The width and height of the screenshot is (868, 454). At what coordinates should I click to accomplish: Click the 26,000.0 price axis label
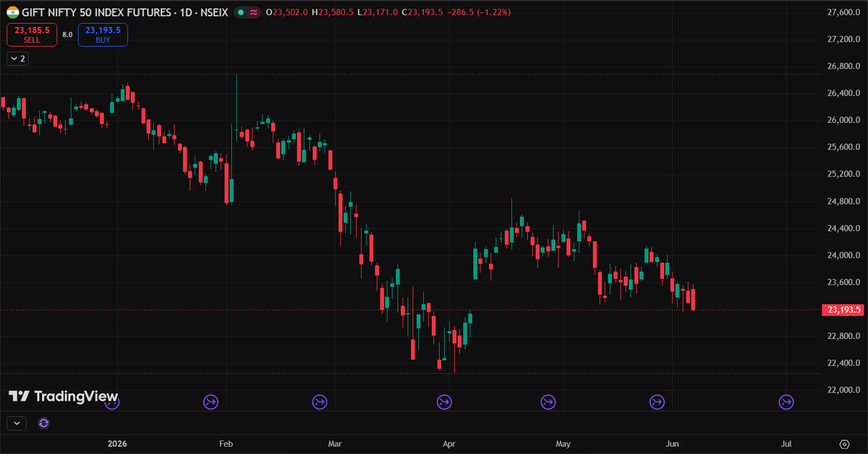(x=843, y=120)
